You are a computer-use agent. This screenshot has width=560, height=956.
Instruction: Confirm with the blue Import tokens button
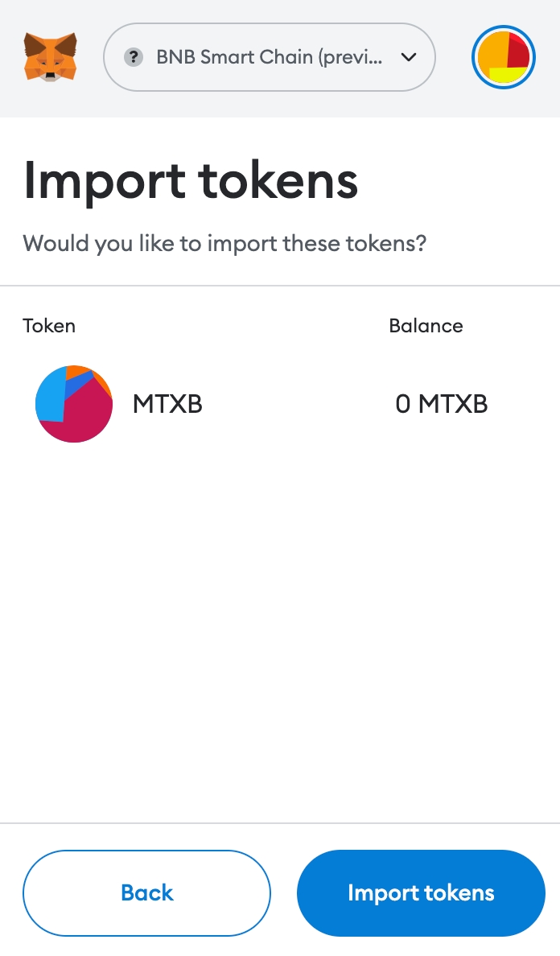[x=421, y=892]
